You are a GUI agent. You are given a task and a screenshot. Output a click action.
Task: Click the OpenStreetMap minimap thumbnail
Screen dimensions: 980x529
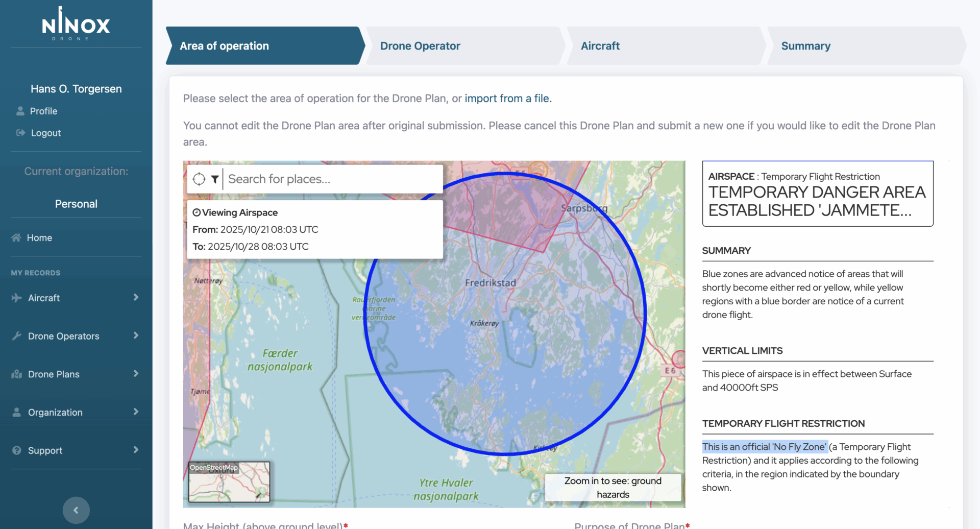coord(229,482)
